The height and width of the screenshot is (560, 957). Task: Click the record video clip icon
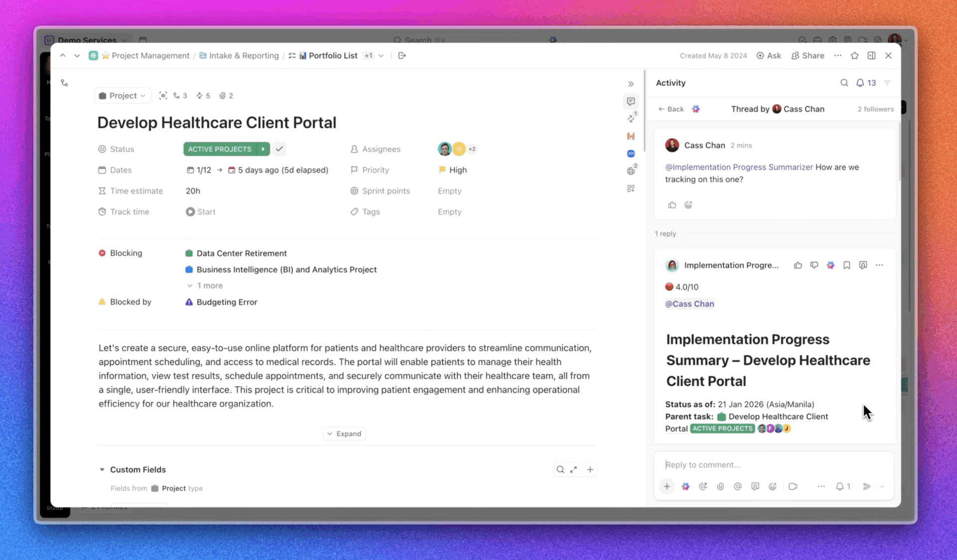[793, 486]
